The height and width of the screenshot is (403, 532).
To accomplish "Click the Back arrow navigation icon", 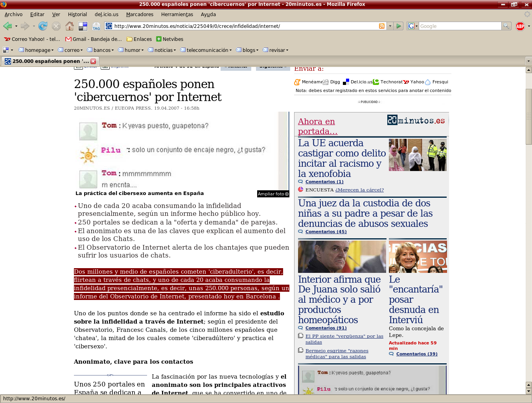I will tap(7, 26).
